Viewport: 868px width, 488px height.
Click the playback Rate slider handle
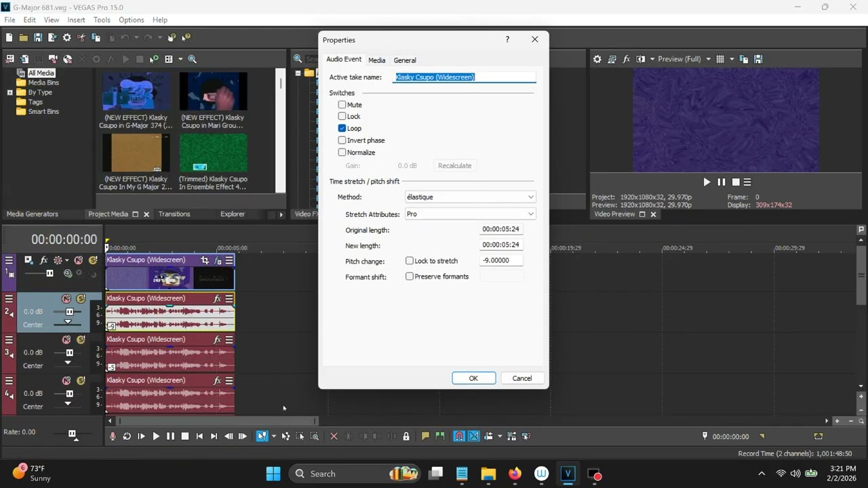[73, 434]
